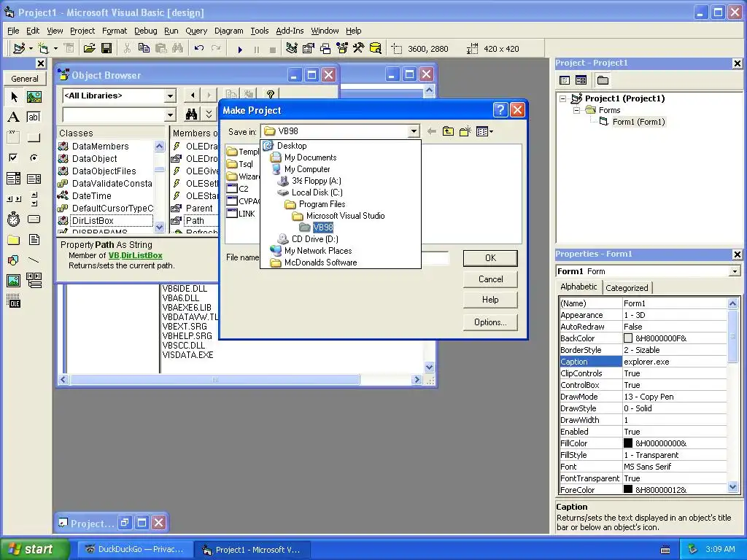Click View Object in Project panel
The width and height of the screenshot is (747, 560).
(x=581, y=80)
